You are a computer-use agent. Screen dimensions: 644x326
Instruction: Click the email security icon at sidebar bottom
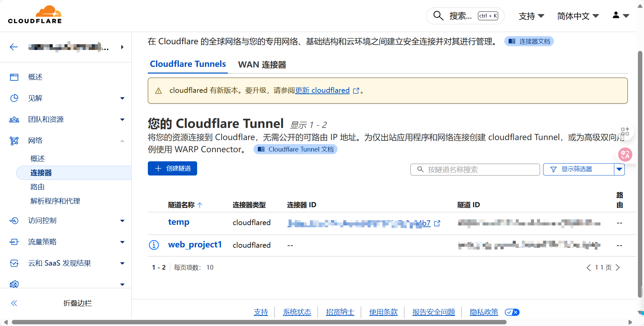[14, 284]
